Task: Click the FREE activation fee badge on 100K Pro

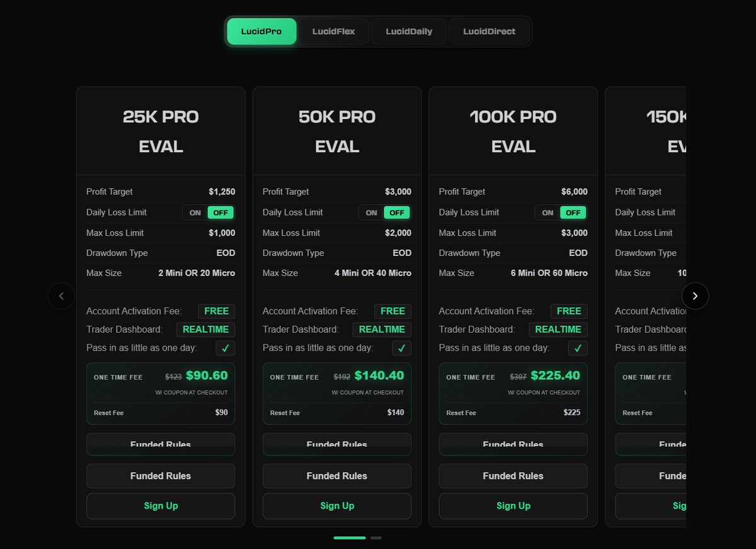Action: 569,311
